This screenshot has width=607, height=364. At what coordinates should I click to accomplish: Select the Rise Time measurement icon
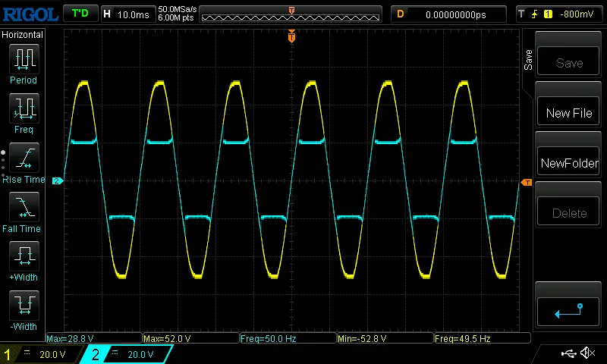pos(24,158)
